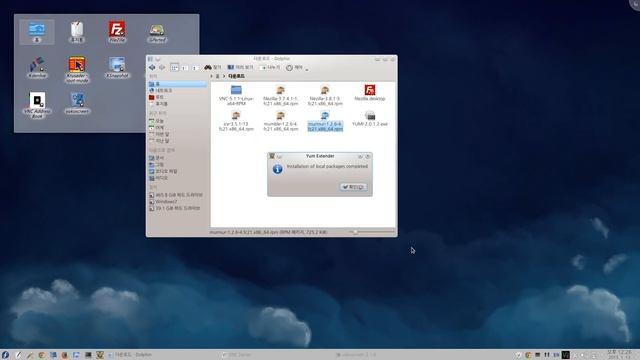Image resolution: width=640 pixels, height=360 pixels.
Task: Launch GParted from desktop folder view
Action: pyautogui.click(x=157, y=33)
